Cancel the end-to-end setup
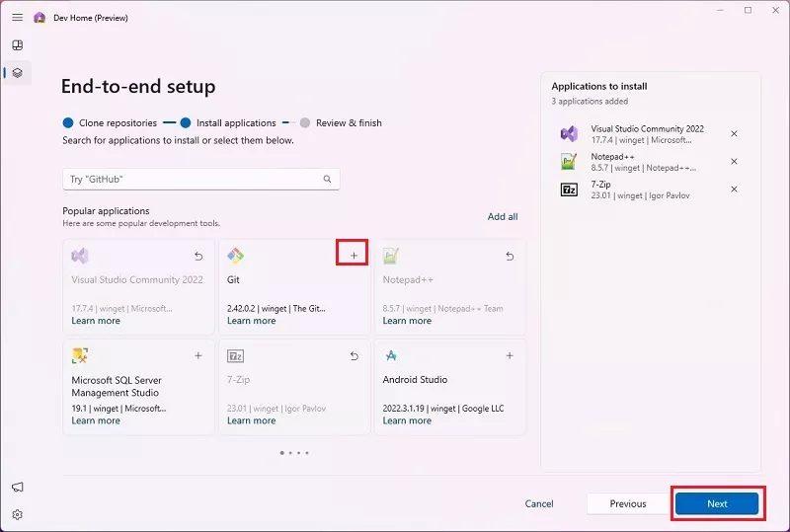This screenshot has height=532, width=790. pos(539,503)
